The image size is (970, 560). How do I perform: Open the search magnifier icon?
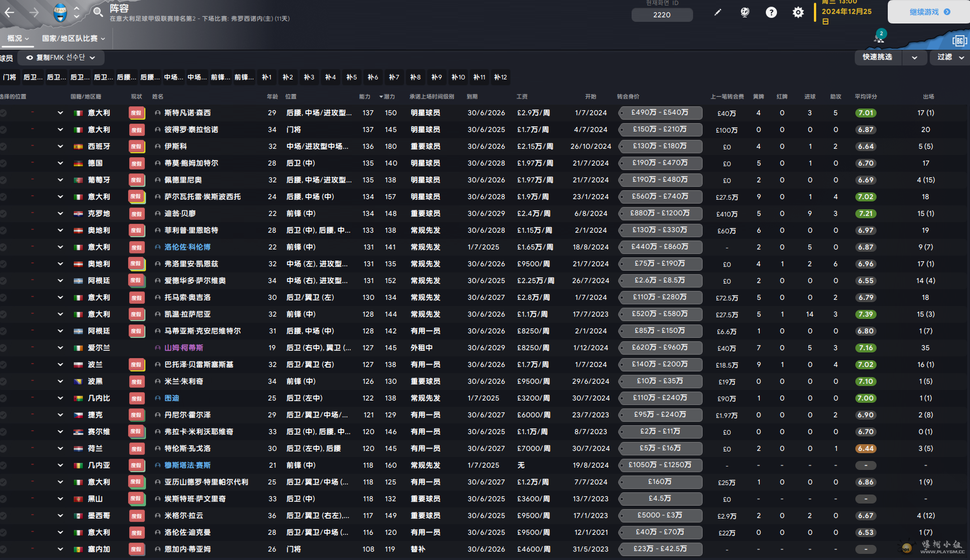pyautogui.click(x=98, y=12)
